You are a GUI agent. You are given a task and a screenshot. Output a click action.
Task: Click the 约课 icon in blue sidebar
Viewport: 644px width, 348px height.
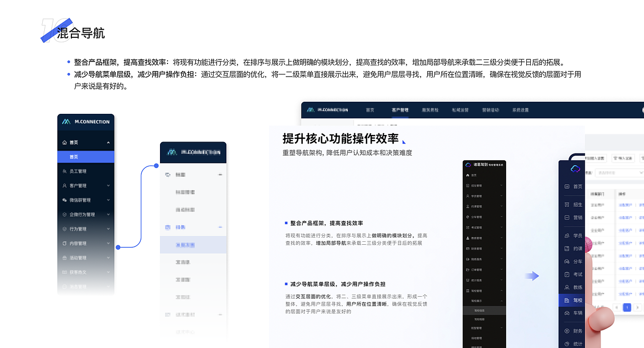(x=567, y=248)
